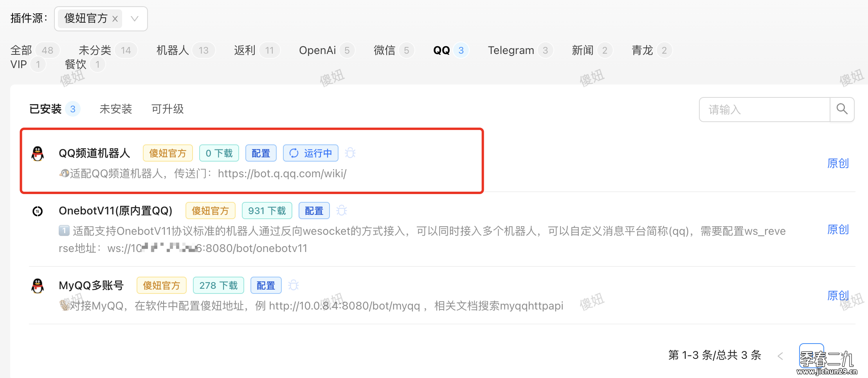Click the debug bug icon for MyQQ多账号
Viewport: 868px width, 378px height.
click(x=294, y=285)
